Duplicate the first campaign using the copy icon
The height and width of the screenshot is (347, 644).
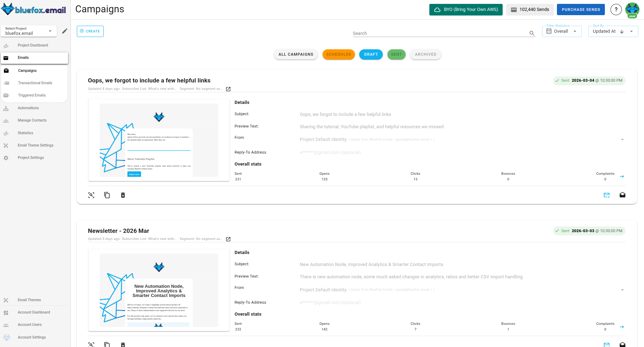(x=107, y=195)
